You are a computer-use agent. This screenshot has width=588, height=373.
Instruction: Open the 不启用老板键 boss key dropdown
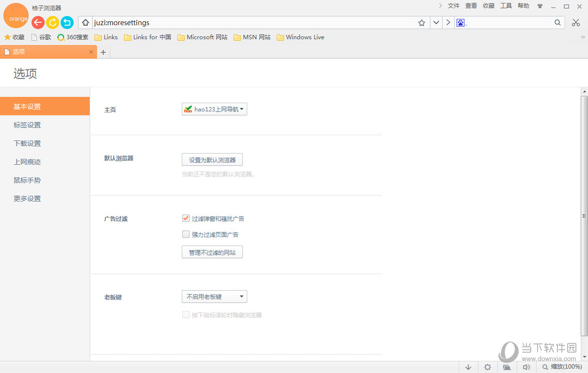pyautogui.click(x=214, y=296)
